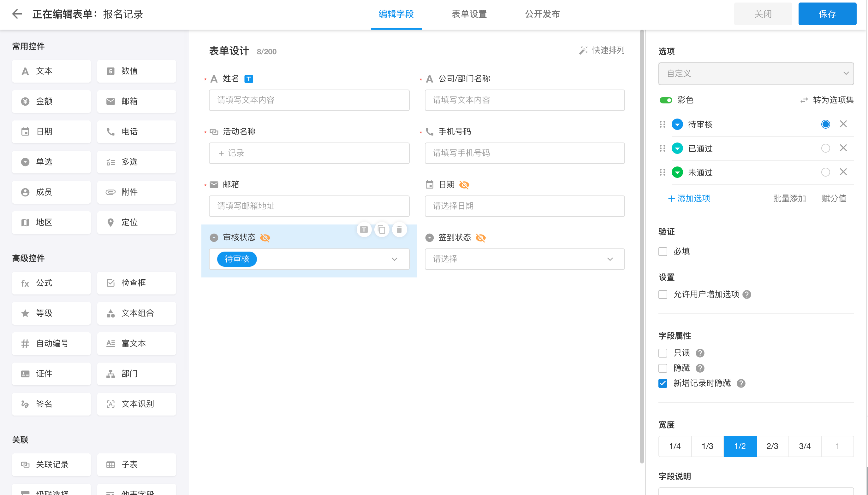Viewport: 868px width, 495px height.
Task: Select 已通过 as default radio option
Action: pos(825,148)
